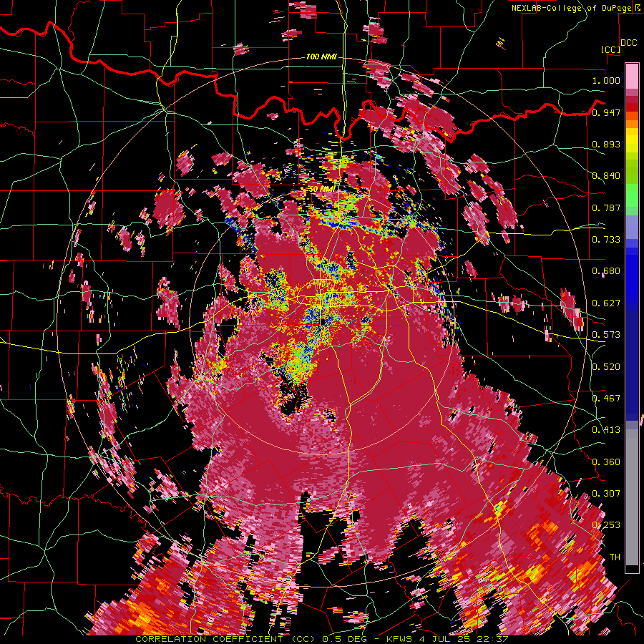Viewport: 644px width, 644px height.
Task: Click the "100 NMI" range ring label
Action: pos(321,57)
